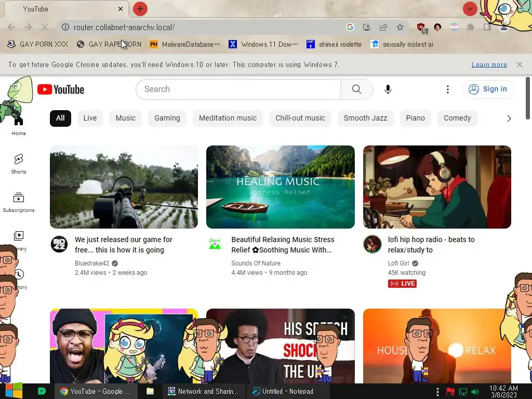Viewport: 532px width, 399px height.
Task: Open Subscriptions in the sidebar
Action: click(x=19, y=203)
